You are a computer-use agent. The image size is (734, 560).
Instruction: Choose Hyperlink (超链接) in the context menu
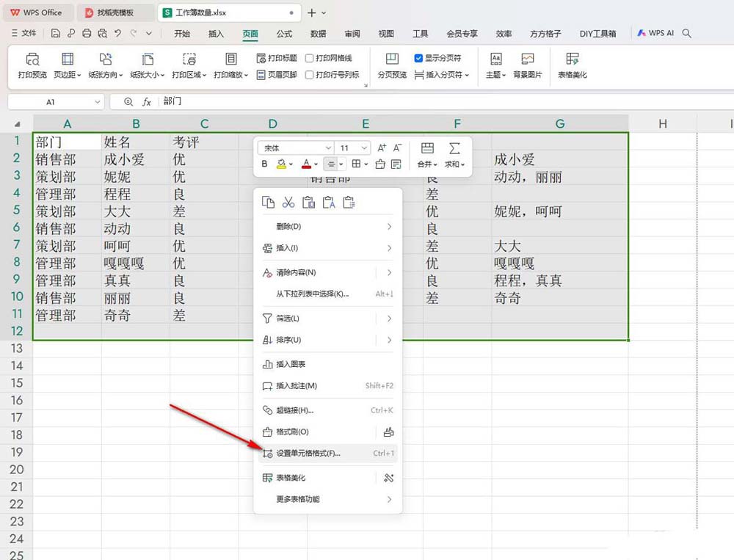(x=327, y=410)
